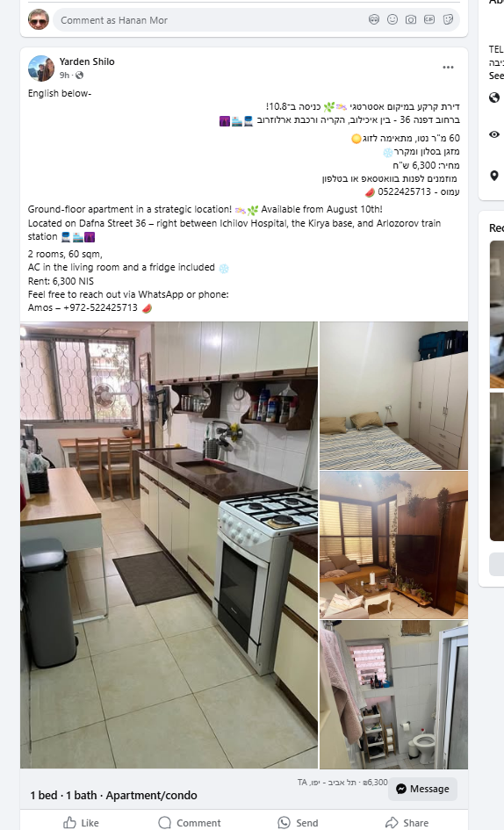
Task: View the bathroom toilet photo
Action: click(394, 695)
